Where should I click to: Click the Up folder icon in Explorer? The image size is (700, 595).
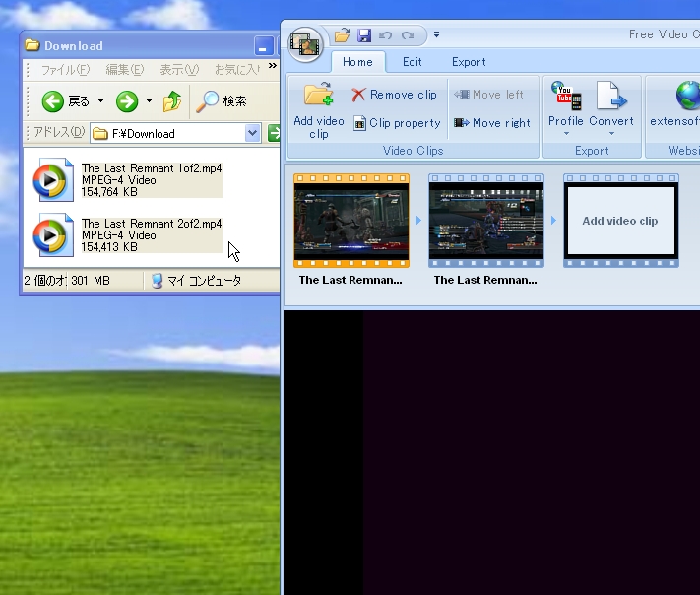point(172,101)
